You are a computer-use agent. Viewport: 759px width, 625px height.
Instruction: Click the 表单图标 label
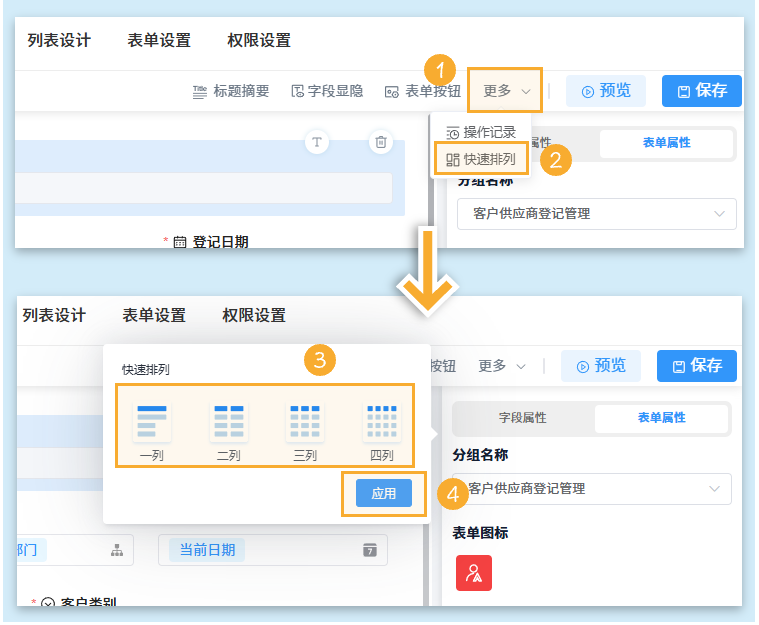point(480,533)
